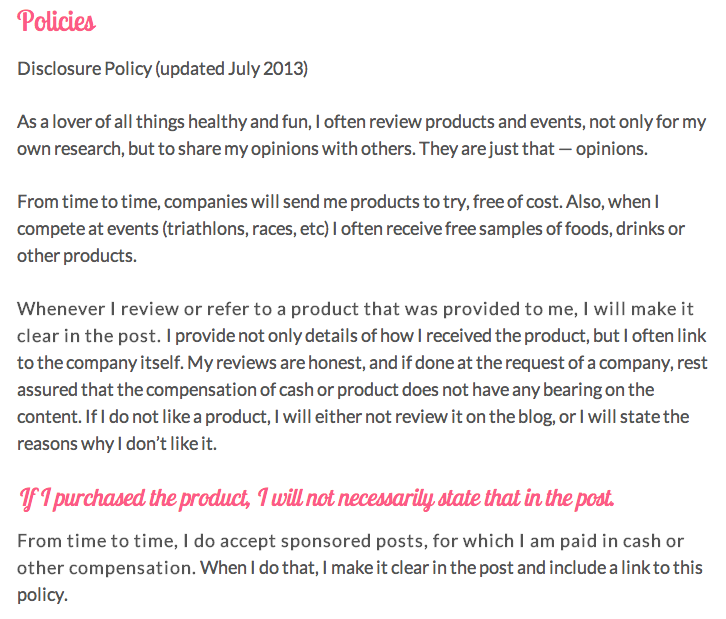Click the word 'opinions' ending the first paragraph

pyautogui.click(x=611, y=149)
